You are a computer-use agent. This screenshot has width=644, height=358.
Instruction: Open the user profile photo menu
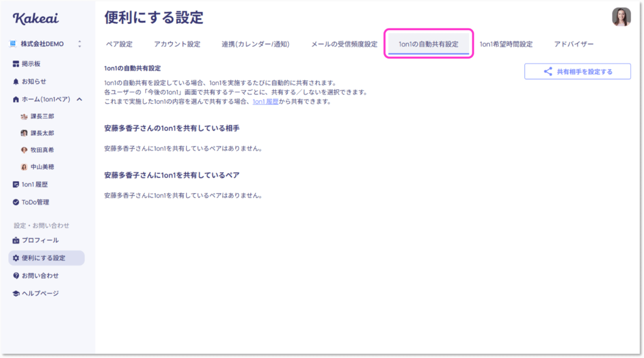pyautogui.click(x=621, y=17)
